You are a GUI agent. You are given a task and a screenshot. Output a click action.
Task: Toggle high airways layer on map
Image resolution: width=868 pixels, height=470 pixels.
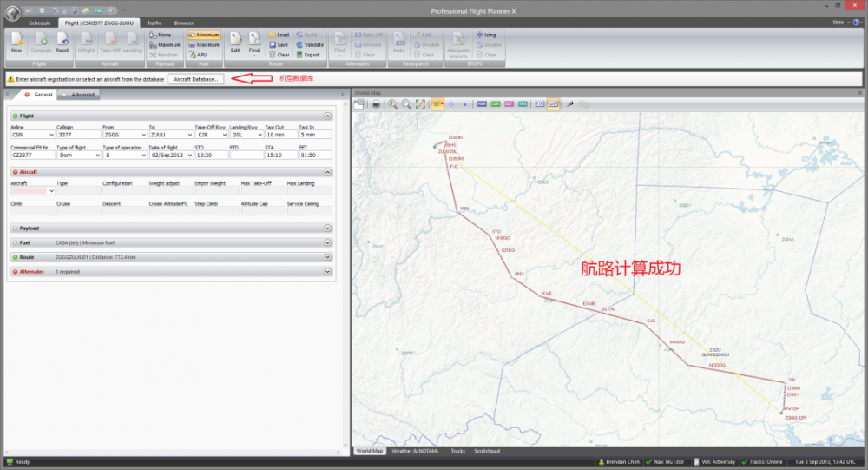coord(482,103)
